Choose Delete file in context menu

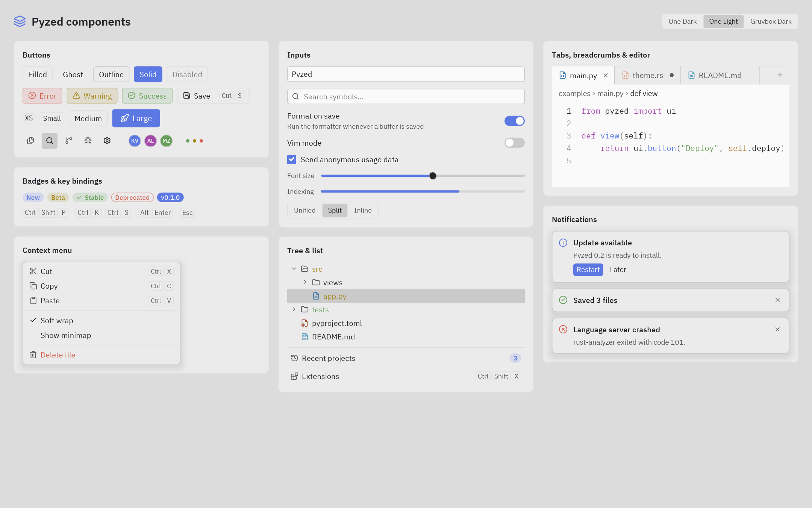click(x=101, y=355)
